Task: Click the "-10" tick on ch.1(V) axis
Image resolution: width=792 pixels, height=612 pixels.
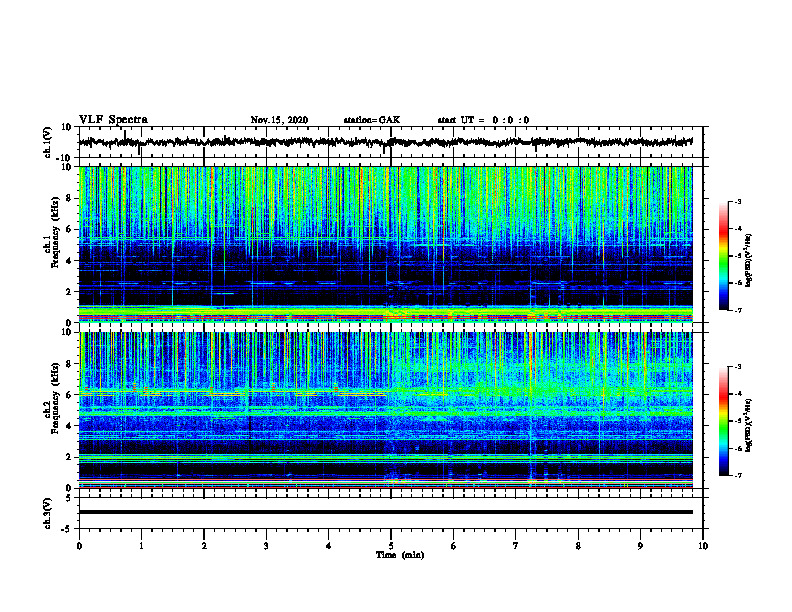Action: 65,158
